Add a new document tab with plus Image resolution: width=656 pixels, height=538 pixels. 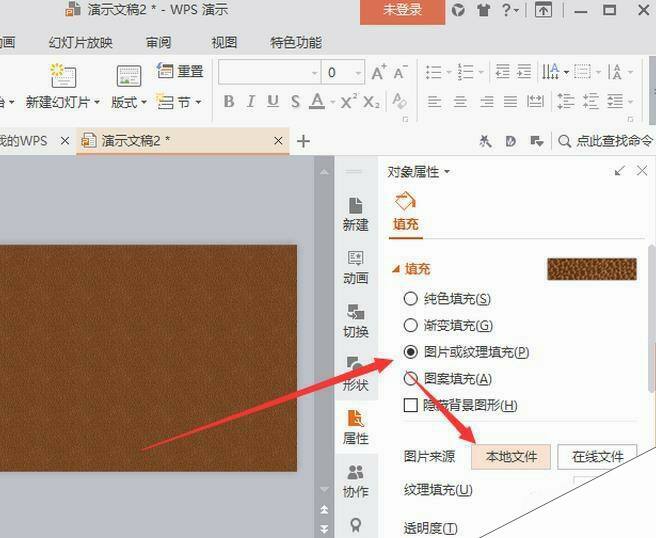pyautogui.click(x=303, y=141)
